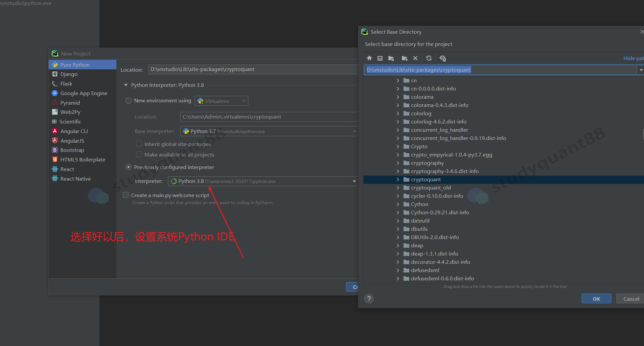Select Django project type
The height and width of the screenshot is (346, 644).
tap(69, 74)
